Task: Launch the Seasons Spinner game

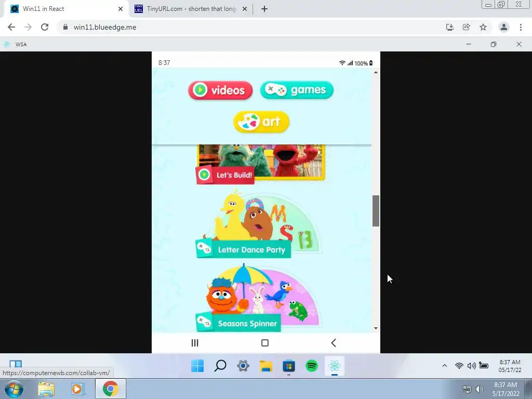Action: click(x=259, y=298)
